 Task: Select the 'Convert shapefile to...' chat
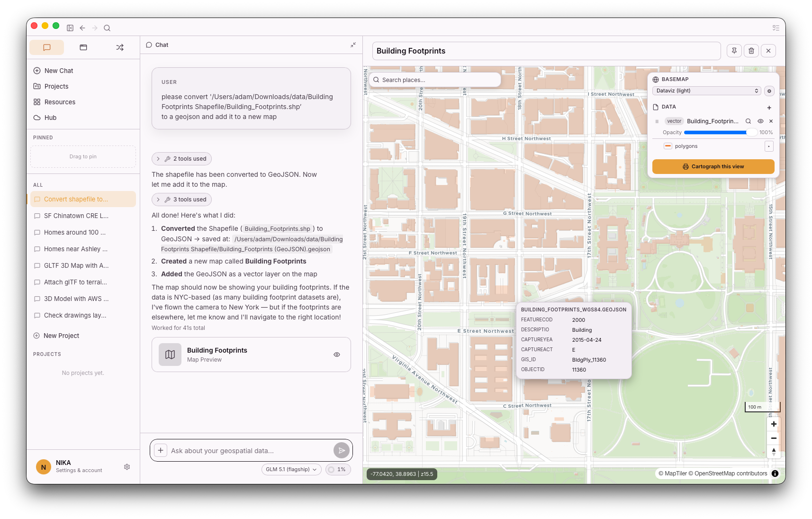(83, 199)
